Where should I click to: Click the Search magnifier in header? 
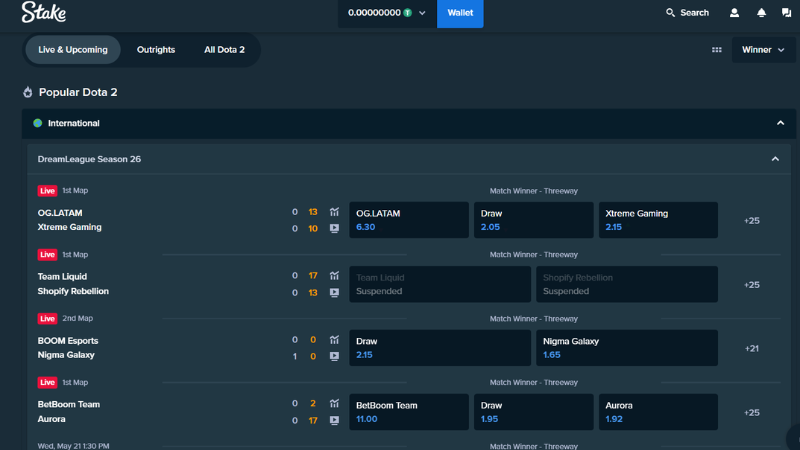(x=670, y=13)
